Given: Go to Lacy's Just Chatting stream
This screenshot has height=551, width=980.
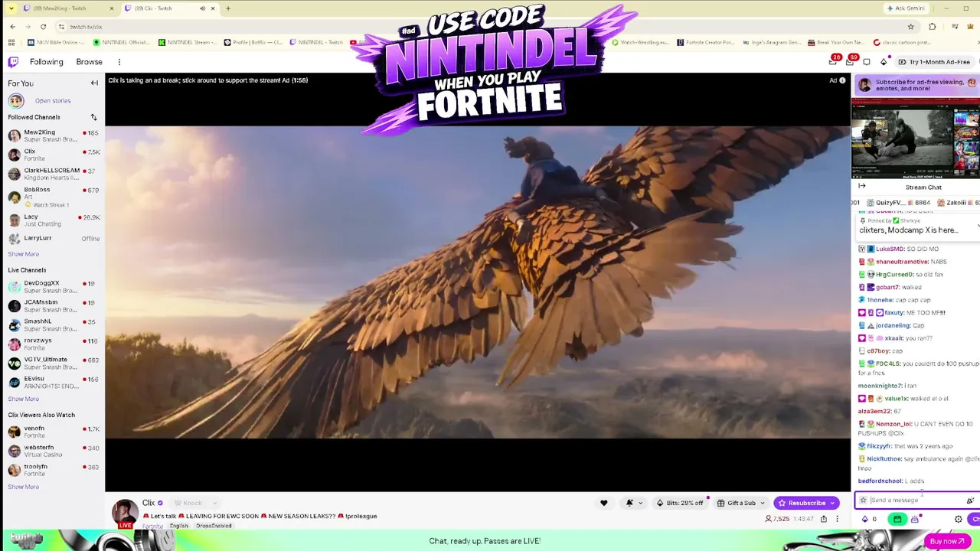Looking at the screenshot, I should click(53, 220).
